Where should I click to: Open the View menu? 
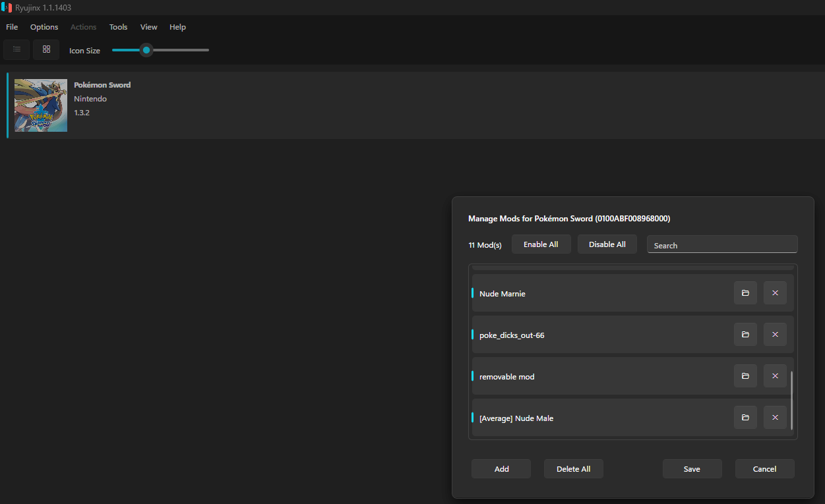pyautogui.click(x=149, y=27)
